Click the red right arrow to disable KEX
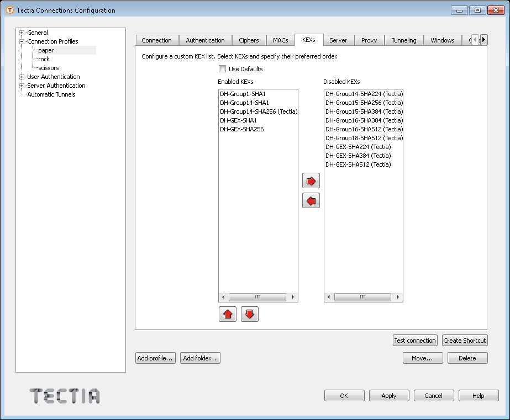The width and height of the screenshot is (510, 420). (x=311, y=181)
